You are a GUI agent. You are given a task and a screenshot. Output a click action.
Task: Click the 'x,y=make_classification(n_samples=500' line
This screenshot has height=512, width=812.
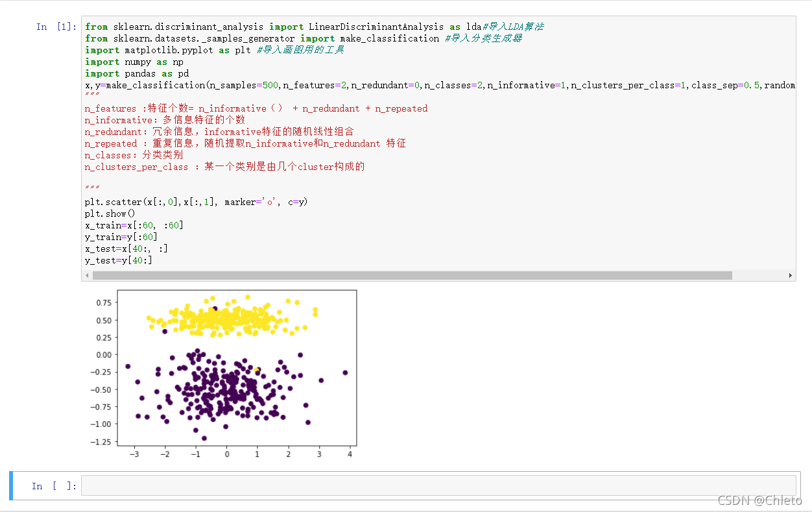tap(440, 85)
